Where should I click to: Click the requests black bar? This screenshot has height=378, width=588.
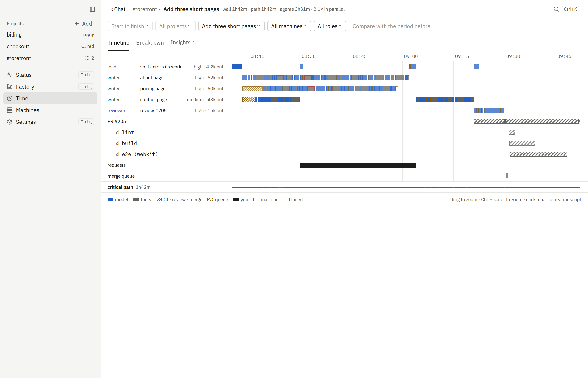pyautogui.click(x=358, y=165)
